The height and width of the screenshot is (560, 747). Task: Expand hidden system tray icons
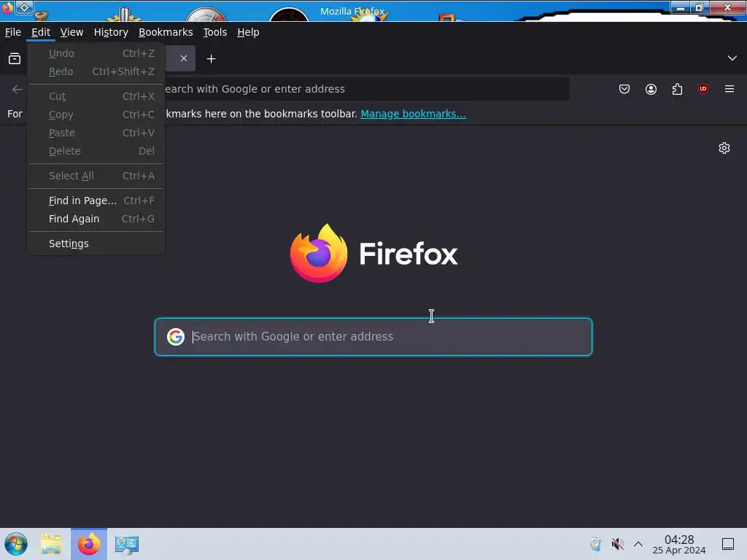click(x=638, y=544)
